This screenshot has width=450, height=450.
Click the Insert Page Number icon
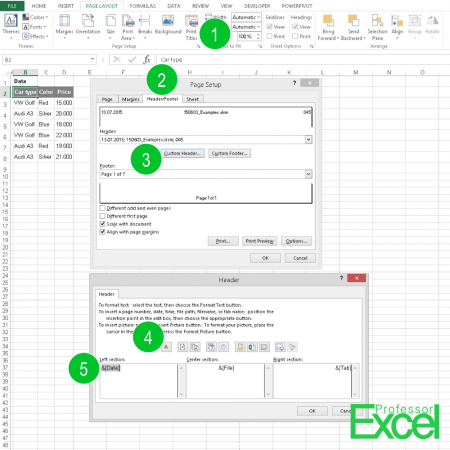183,347
